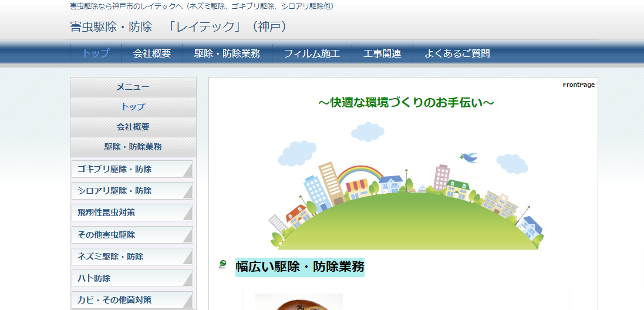
Task: Select トップ in the sidebar menu
Action: tap(133, 107)
